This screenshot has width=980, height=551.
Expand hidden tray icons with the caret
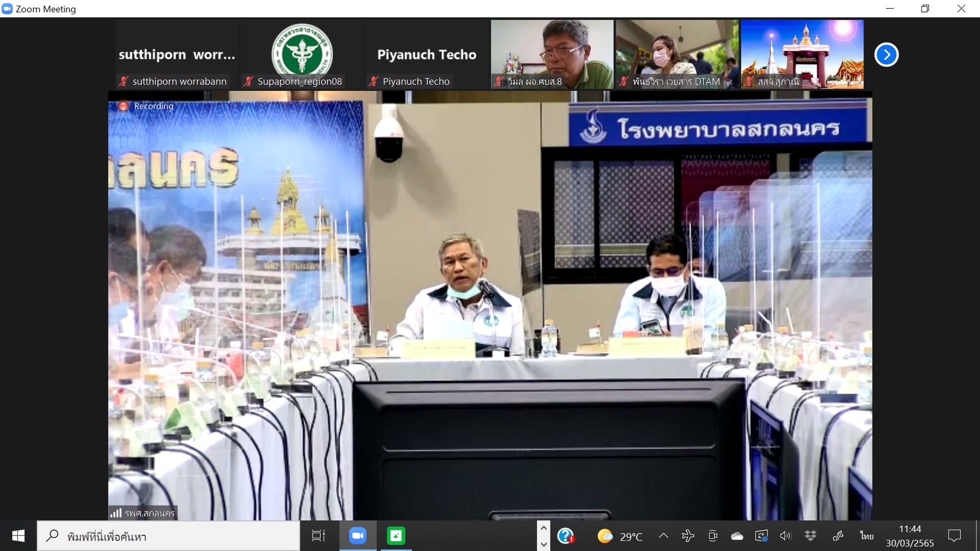coord(663,536)
